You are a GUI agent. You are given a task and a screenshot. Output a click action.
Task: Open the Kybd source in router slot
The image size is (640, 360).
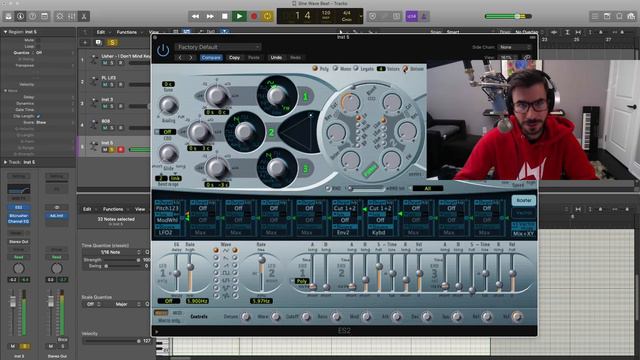(380, 232)
